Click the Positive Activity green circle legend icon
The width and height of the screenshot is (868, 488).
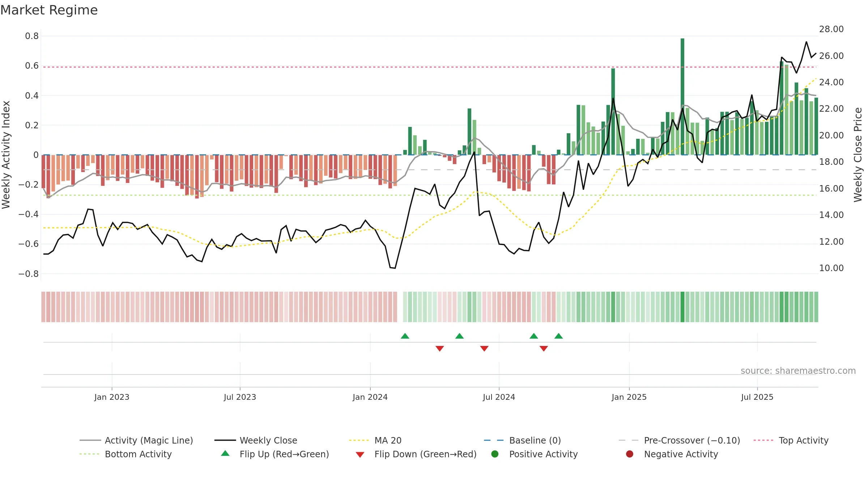495,454
